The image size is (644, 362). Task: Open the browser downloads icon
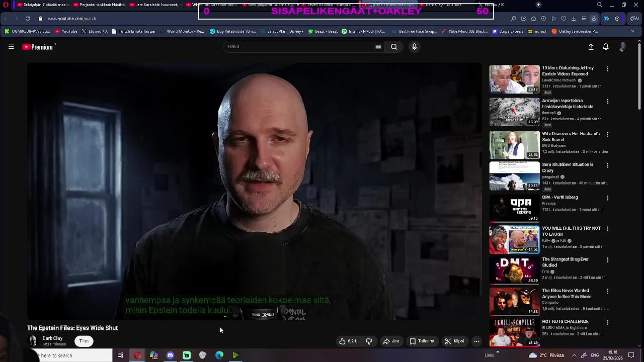pyautogui.click(x=574, y=19)
